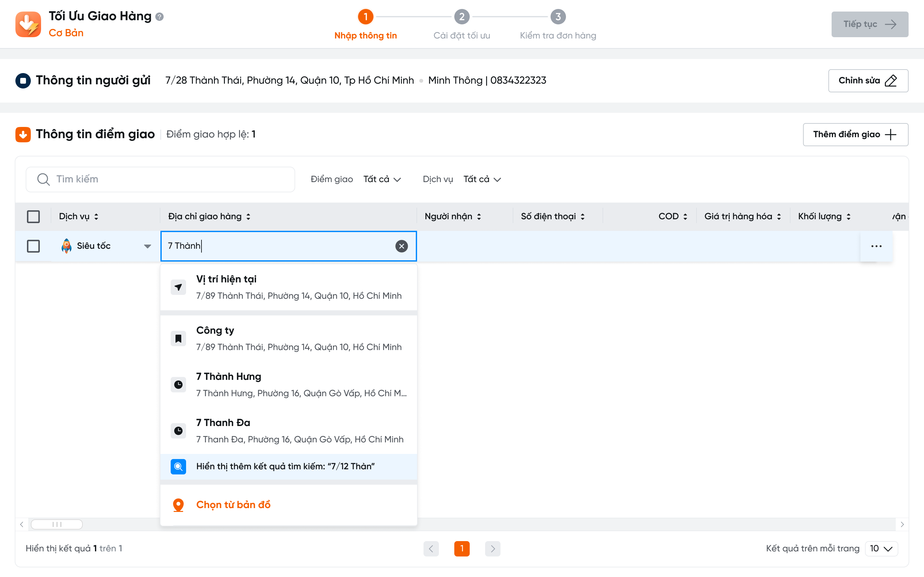Click the horizontal scrollbar thumb

click(x=56, y=524)
